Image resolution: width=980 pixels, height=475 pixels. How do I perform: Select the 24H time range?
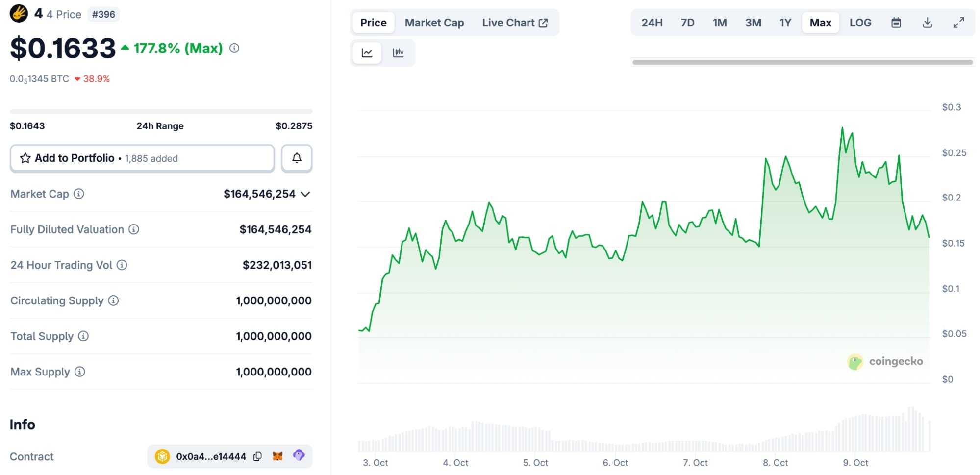coord(652,23)
